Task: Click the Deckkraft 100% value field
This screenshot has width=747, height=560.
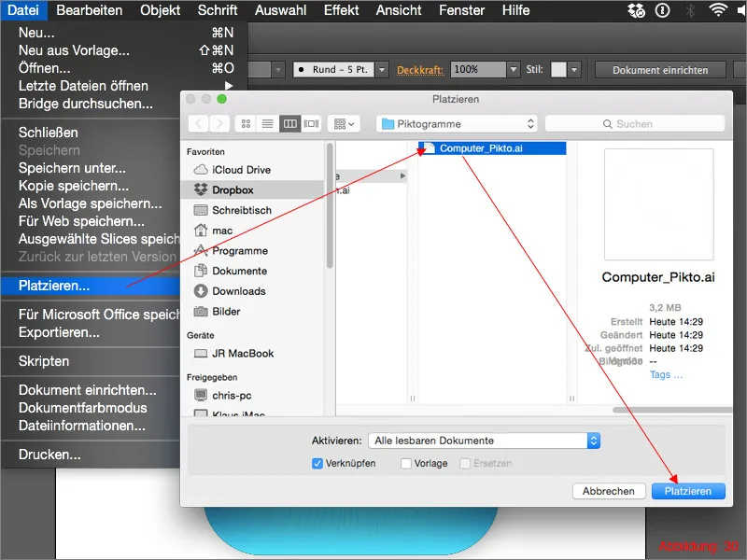Action: 478,69
